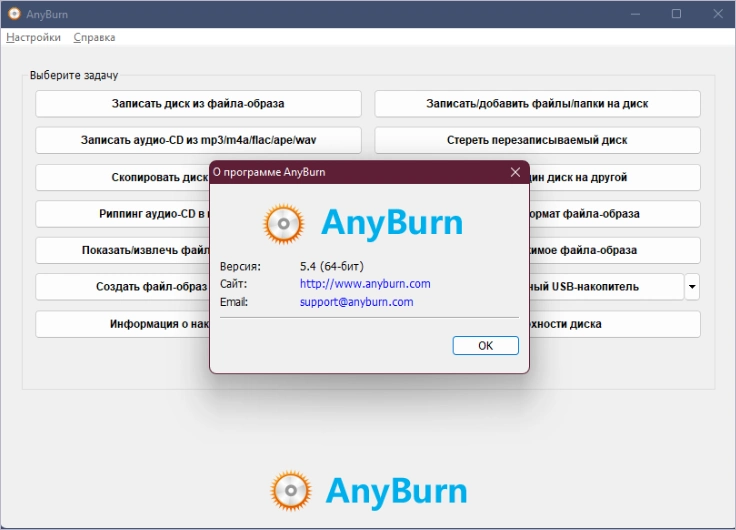Close the AnyBurn main window

click(x=718, y=14)
